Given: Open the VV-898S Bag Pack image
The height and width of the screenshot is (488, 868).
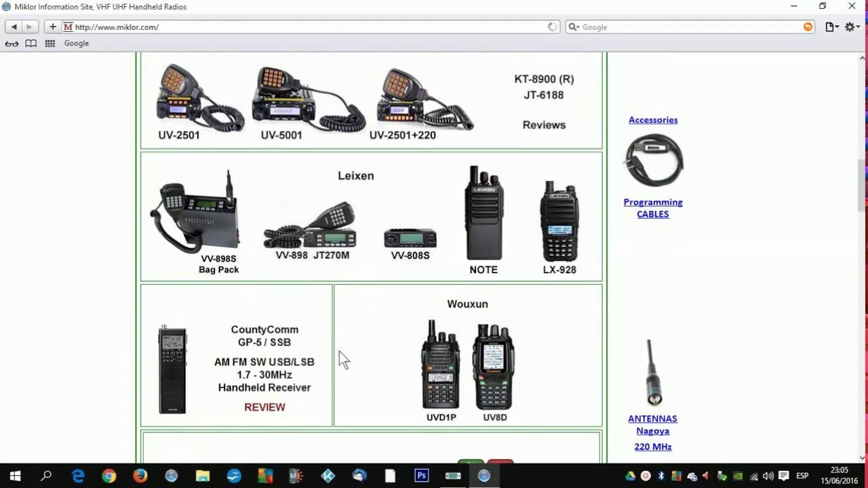Looking at the screenshot, I should click(x=195, y=211).
